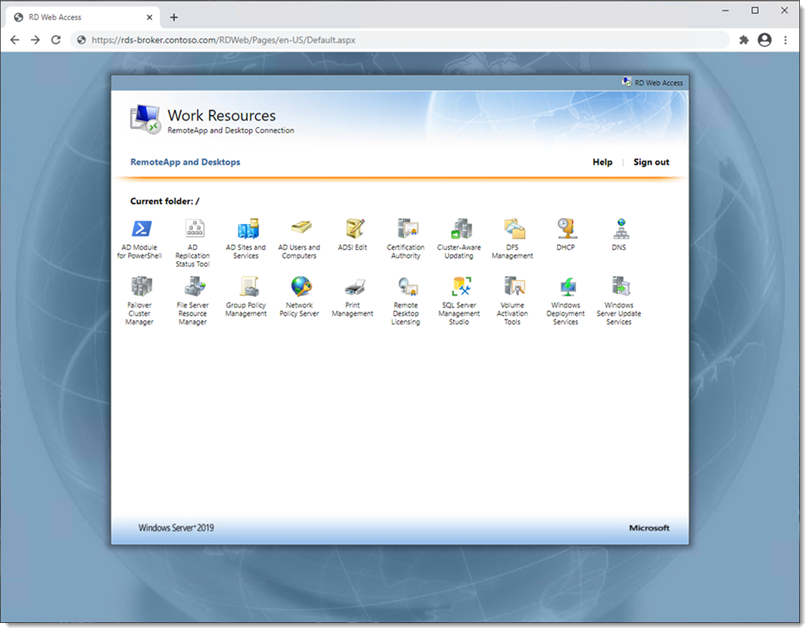This screenshot has height=633, width=810.
Task: Open the DHCP console
Action: (x=566, y=234)
